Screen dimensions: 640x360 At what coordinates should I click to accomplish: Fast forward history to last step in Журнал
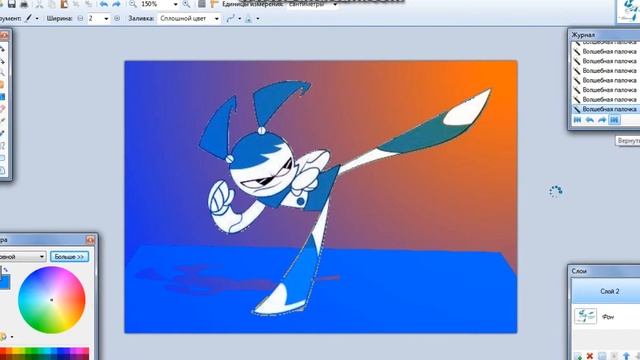point(615,120)
